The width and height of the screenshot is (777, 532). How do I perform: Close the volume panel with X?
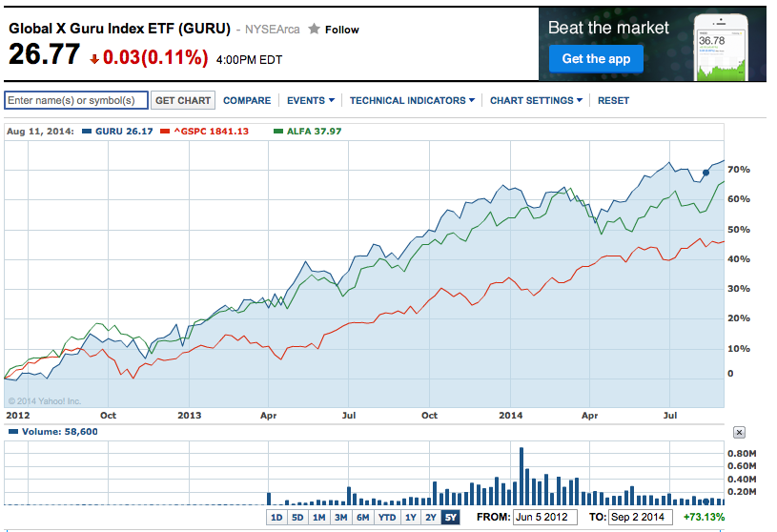click(739, 432)
